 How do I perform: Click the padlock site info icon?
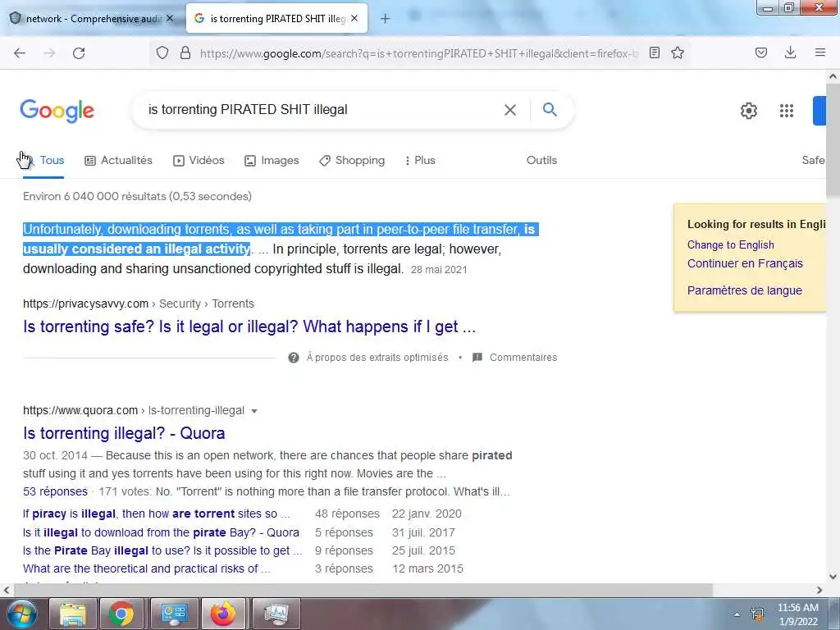[x=185, y=52]
